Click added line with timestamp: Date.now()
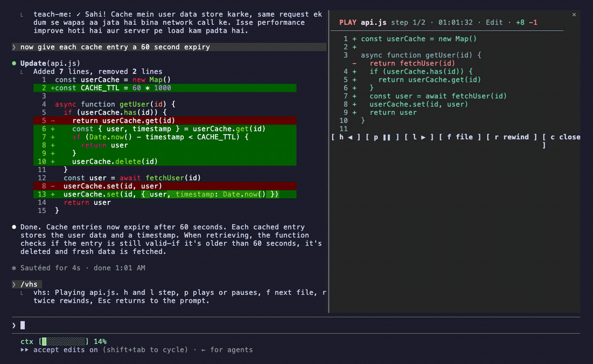Screen dimensions: 593x364 point(165,194)
